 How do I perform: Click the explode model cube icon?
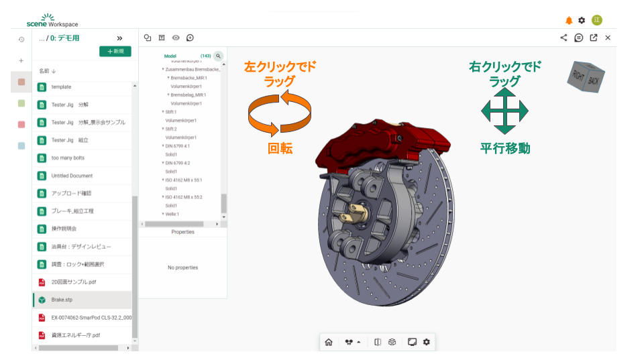pos(392,342)
